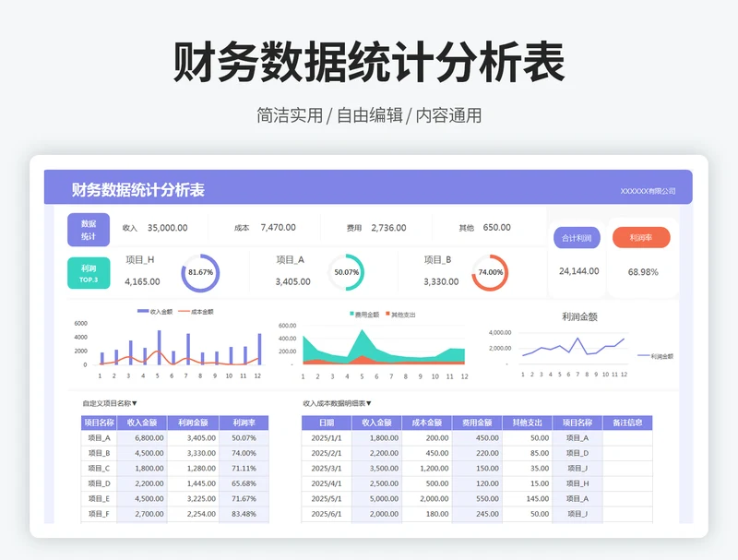Expand the 自定义项目名称 triangle marker
Image resolution: width=738 pixels, height=560 pixels.
[x=134, y=403]
